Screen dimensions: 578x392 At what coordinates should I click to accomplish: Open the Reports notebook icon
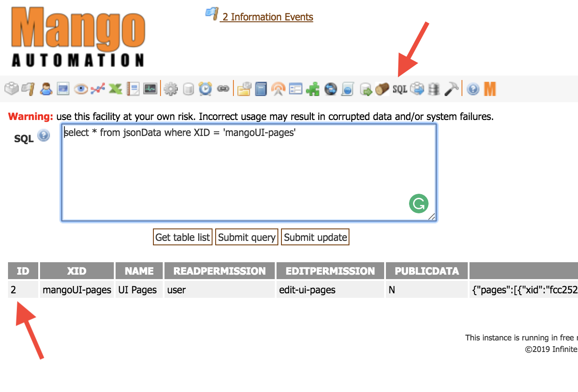pos(133,89)
